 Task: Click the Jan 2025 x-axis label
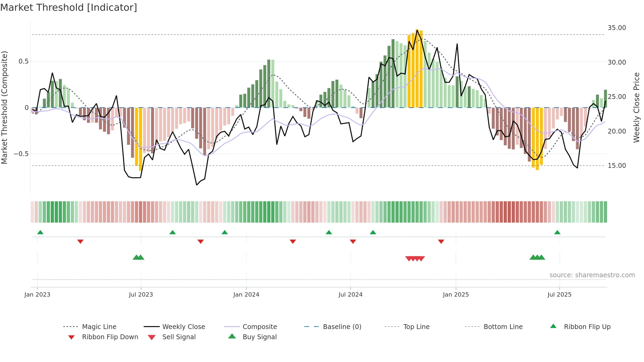click(x=456, y=295)
